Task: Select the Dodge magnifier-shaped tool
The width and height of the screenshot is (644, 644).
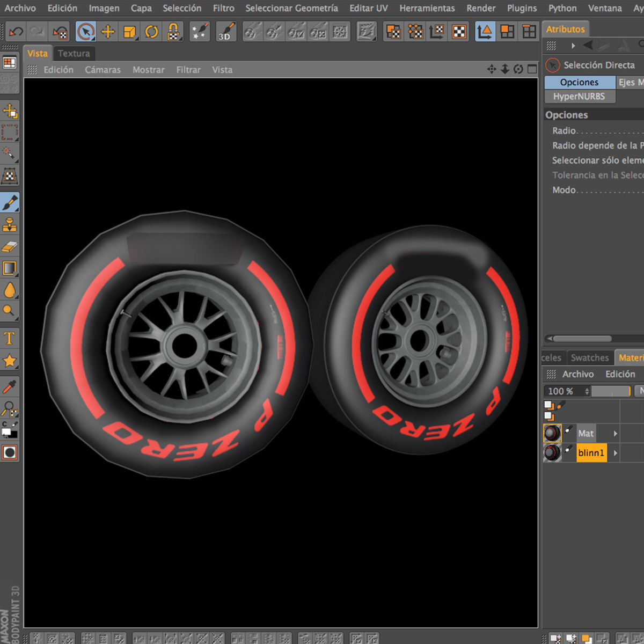Action: click(10, 311)
